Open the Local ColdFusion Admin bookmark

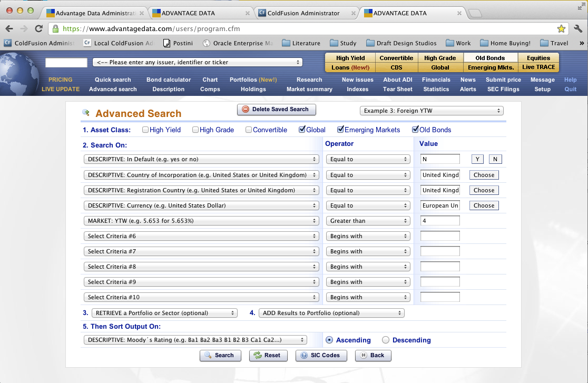pyautogui.click(x=119, y=43)
